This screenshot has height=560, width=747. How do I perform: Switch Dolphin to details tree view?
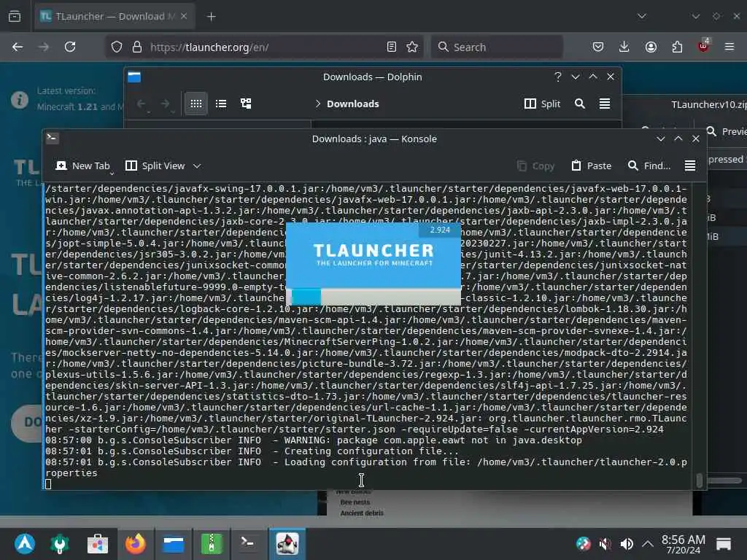[x=246, y=104]
